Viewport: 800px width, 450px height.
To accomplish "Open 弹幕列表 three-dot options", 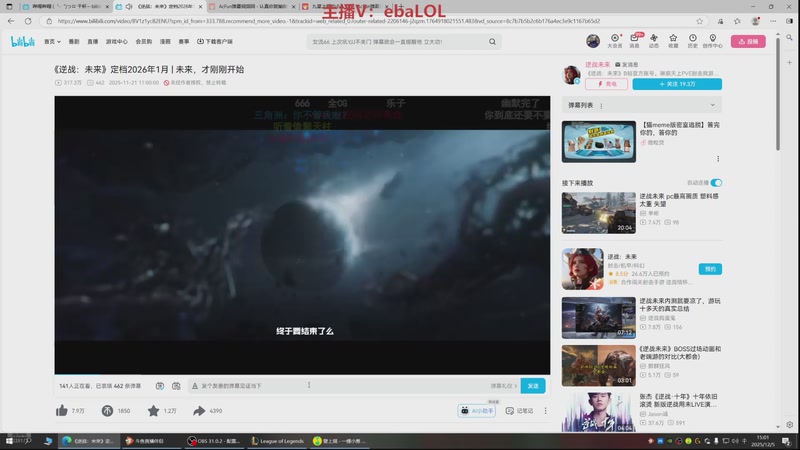I will click(601, 106).
